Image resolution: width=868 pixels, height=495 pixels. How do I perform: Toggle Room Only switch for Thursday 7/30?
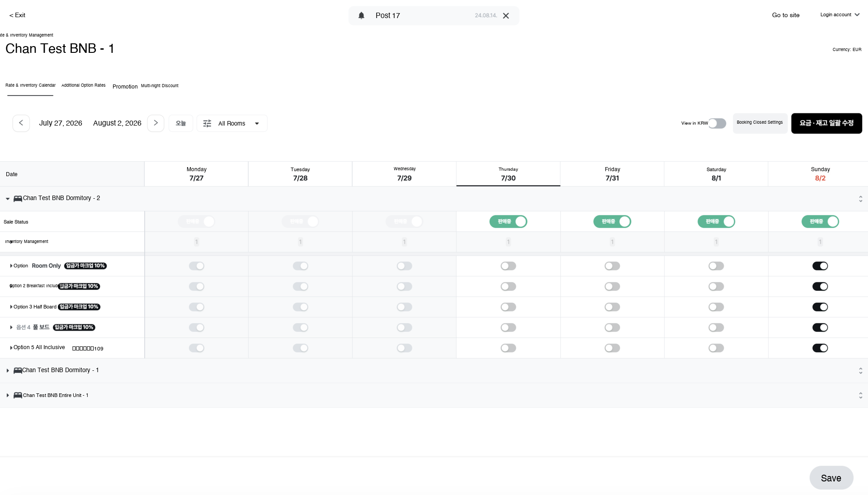[508, 266]
